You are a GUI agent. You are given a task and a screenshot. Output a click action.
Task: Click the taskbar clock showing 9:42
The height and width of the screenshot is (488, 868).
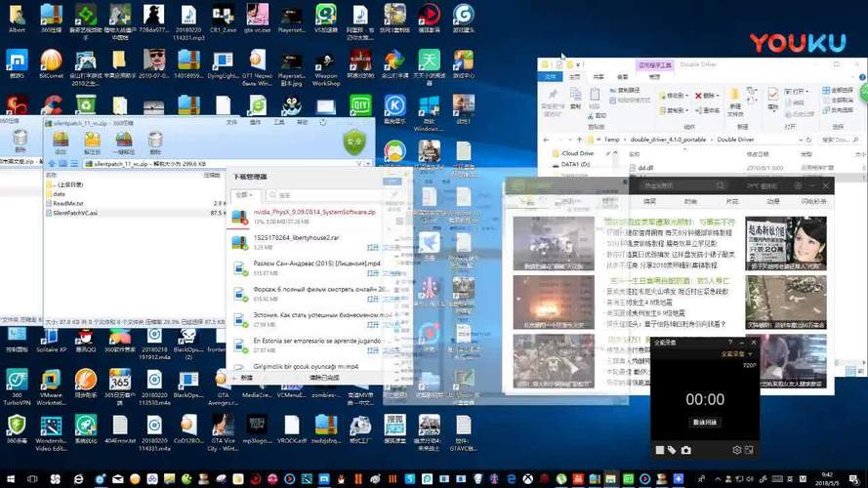coord(827,479)
